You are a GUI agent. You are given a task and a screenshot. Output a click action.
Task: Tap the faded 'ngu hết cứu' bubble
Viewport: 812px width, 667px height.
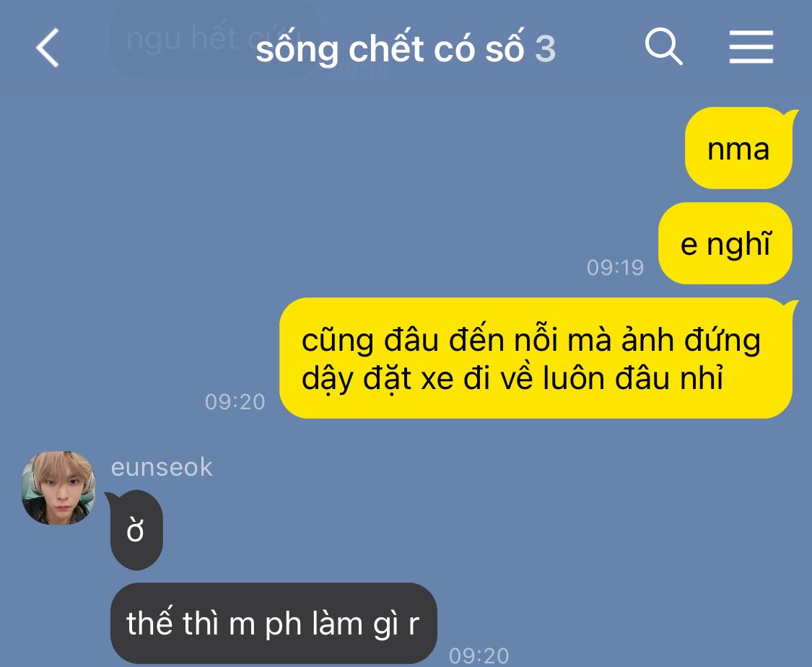point(215,40)
